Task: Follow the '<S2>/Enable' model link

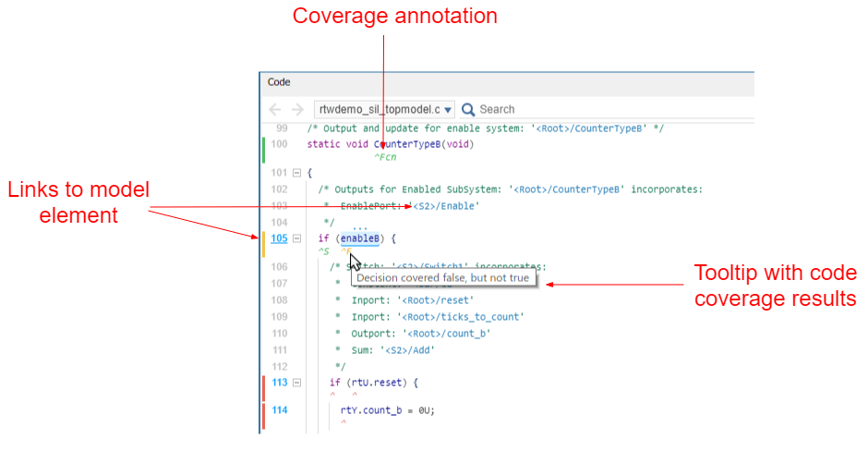Action: point(444,206)
